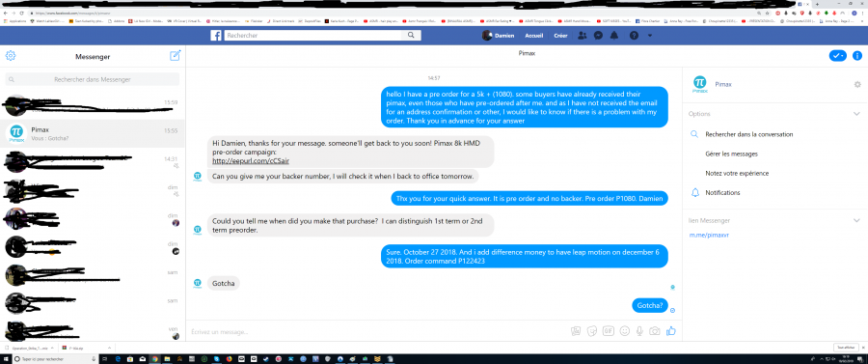Open Messenger settings gear icon
This screenshot has width=868, height=364.
[x=11, y=55]
